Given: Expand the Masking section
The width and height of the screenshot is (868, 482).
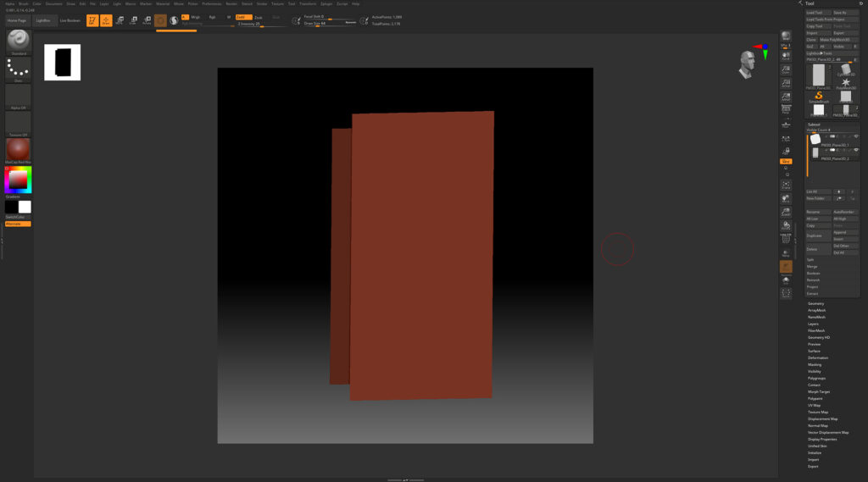Looking at the screenshot, I should click(x=815, y=365).
